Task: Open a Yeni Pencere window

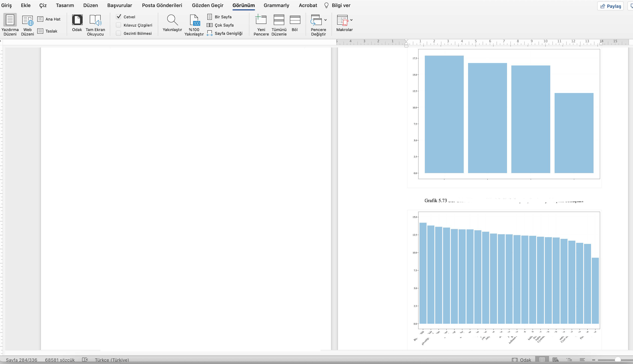Action: pyautogui.click(x=261, y=25)
